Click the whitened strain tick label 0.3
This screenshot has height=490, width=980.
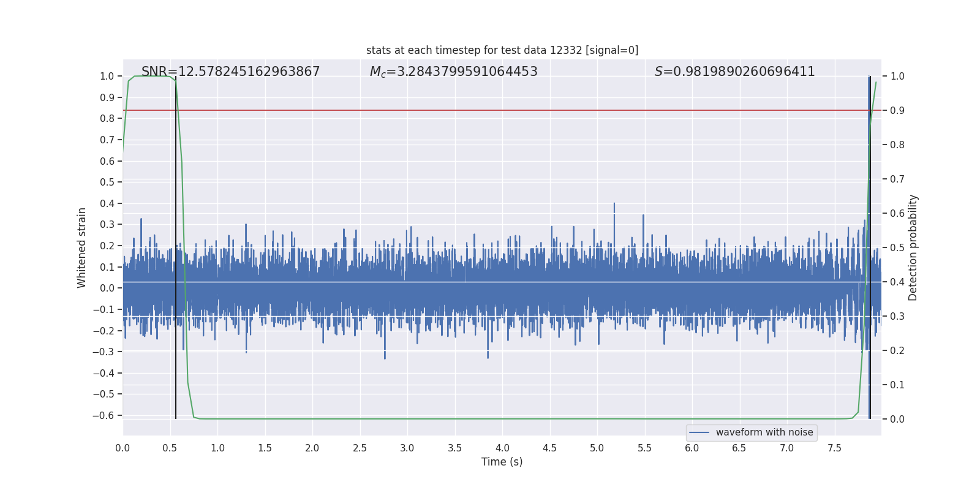(x=107, y=225)
